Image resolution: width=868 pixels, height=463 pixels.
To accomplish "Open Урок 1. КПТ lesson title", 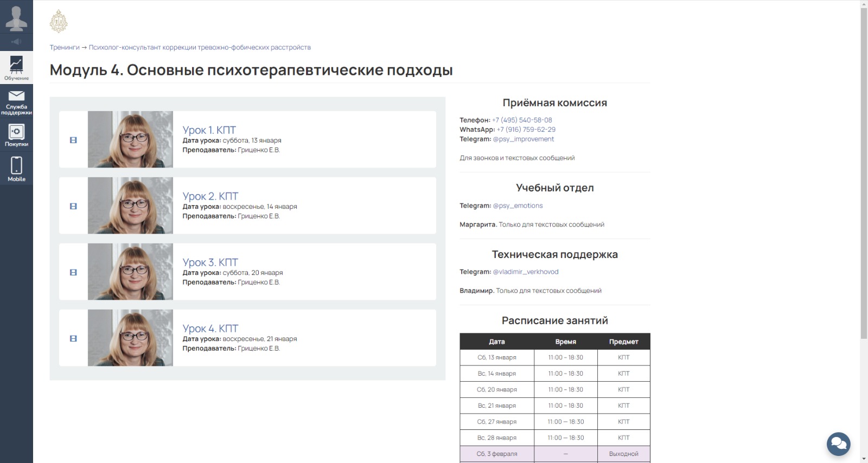I will pyautogui.click(x=209, y=130).
